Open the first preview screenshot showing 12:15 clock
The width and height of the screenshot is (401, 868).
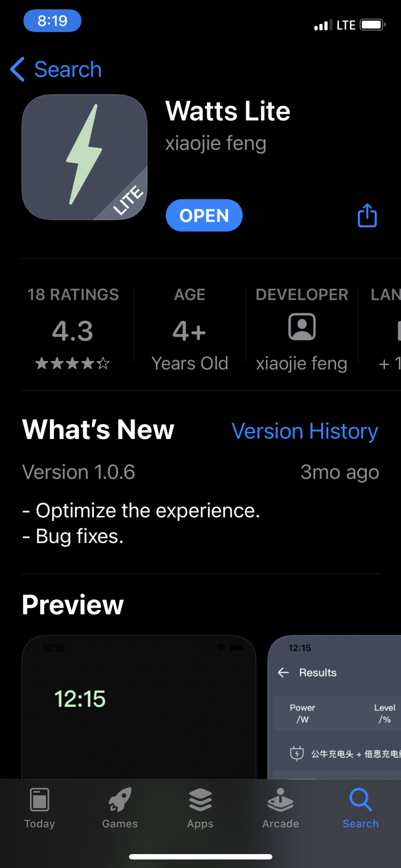(139, 707)
